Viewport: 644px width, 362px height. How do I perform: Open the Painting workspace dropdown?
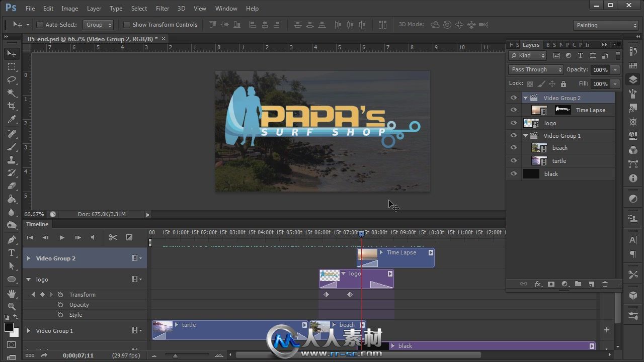tap(606, 25)
